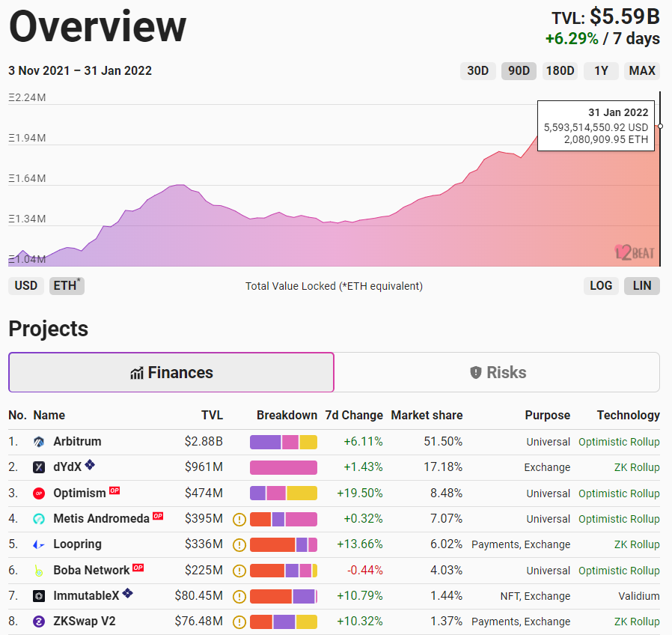
Task: Click the Optimism TVL breakdown bar
Action: [x=283, y=493]
